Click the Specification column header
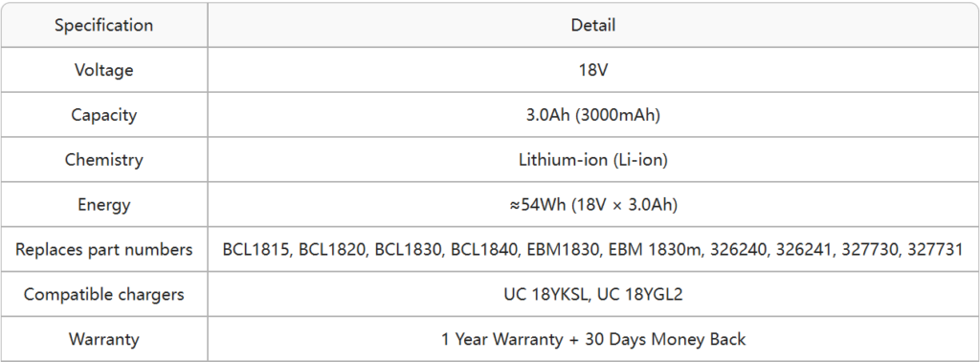Viewport: 980px width, 362px height. tap(103, 25)
